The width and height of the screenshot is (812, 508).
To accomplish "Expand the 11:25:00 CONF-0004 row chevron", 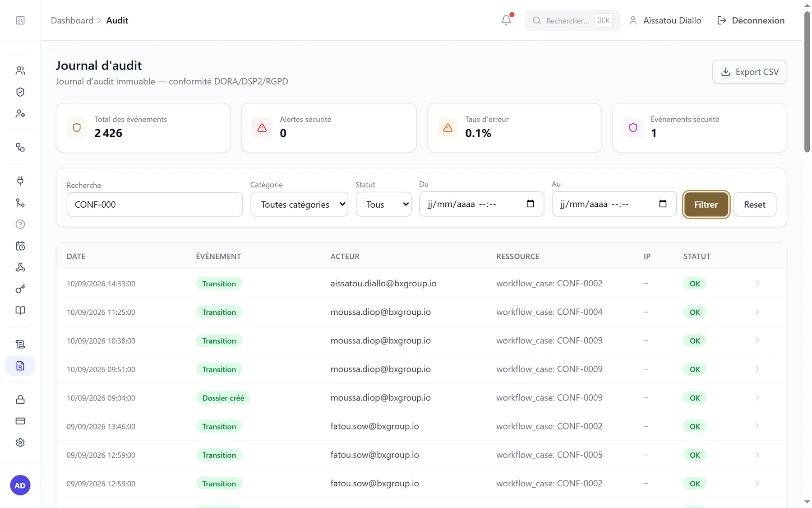I will [x=757, y=312].
